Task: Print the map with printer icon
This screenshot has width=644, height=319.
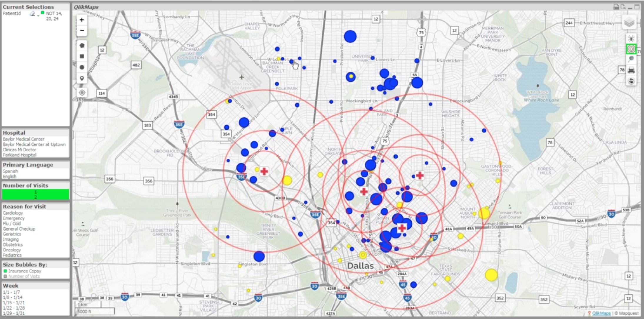Action: point(631,70)
